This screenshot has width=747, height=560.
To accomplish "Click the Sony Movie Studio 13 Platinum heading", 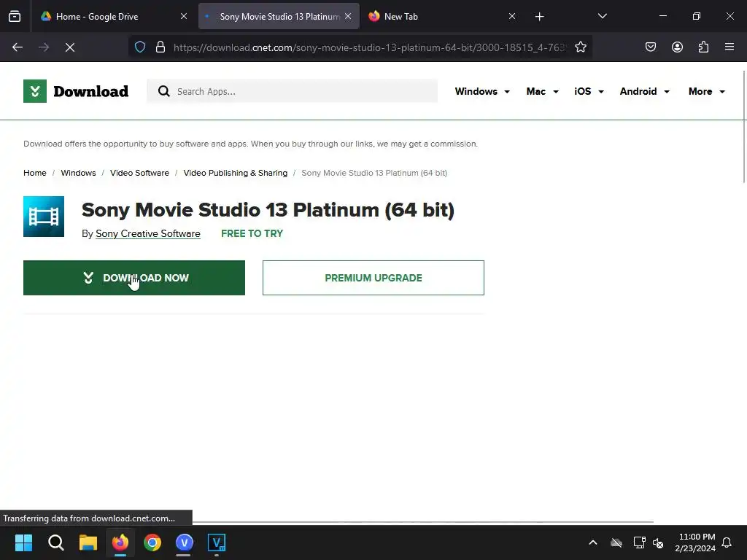I will click(268, 210).
